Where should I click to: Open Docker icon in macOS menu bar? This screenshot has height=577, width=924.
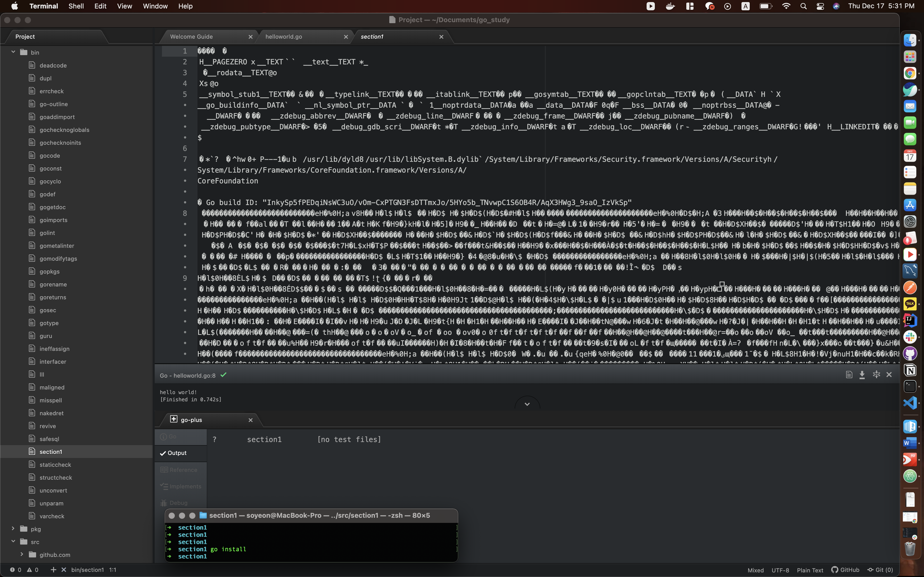click(670, 6)
